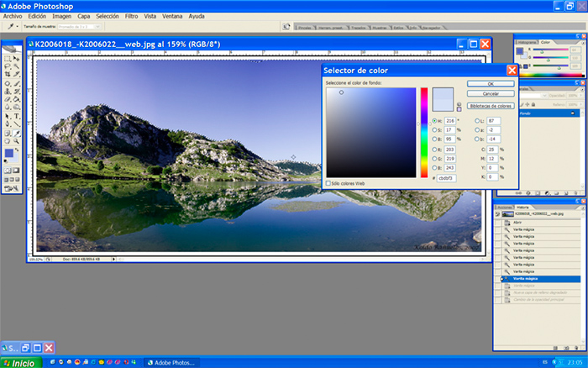The image size is (588, 368).
Task: Pick the Zoom magnifier tool
Action: [16, 140]
